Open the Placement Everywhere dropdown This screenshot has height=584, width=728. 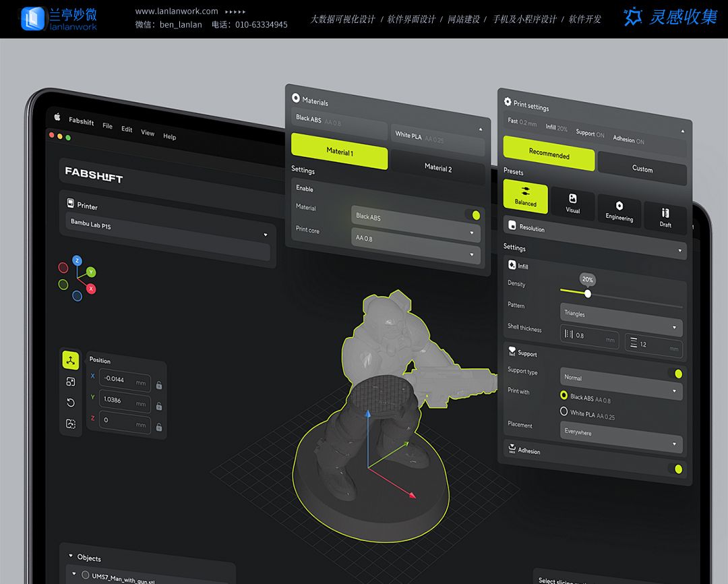point(621,437)
